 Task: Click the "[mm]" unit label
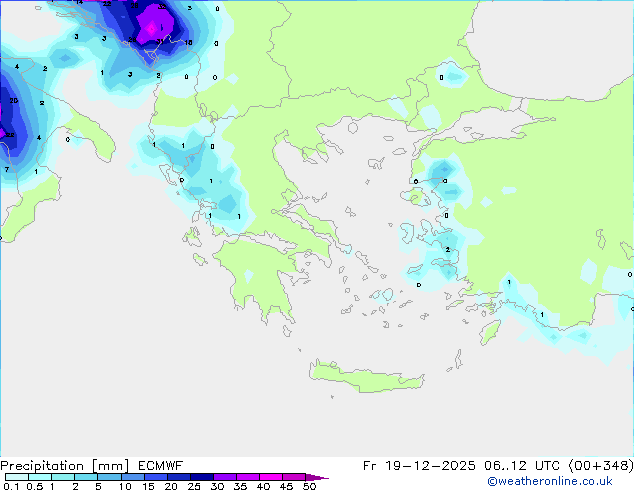pyautogui.click(x=110, y=466)
